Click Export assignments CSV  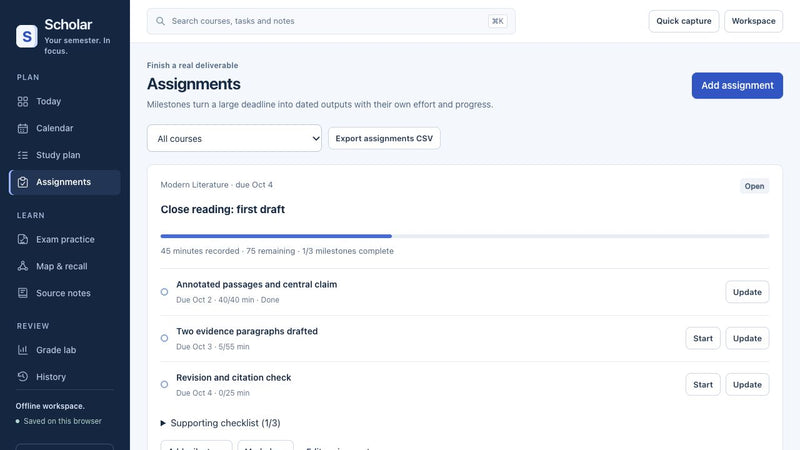coord(384,138)
